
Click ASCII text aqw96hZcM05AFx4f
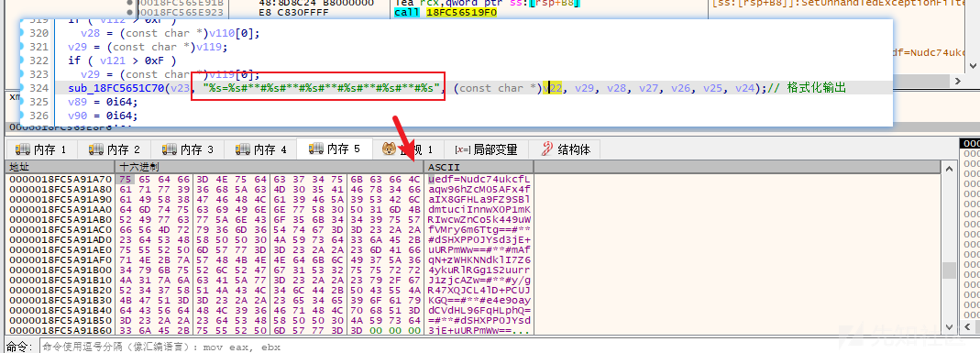pos(479,189)
